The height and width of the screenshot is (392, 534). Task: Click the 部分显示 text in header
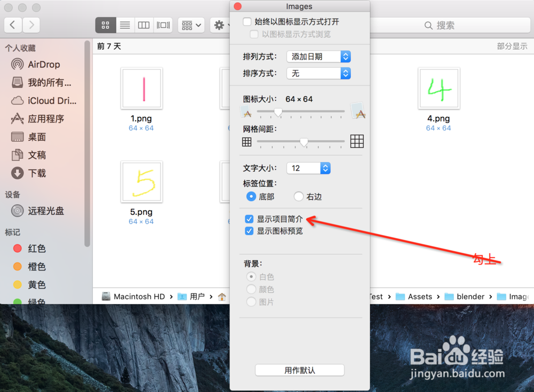pyautogui.click(x=512, y=46)
